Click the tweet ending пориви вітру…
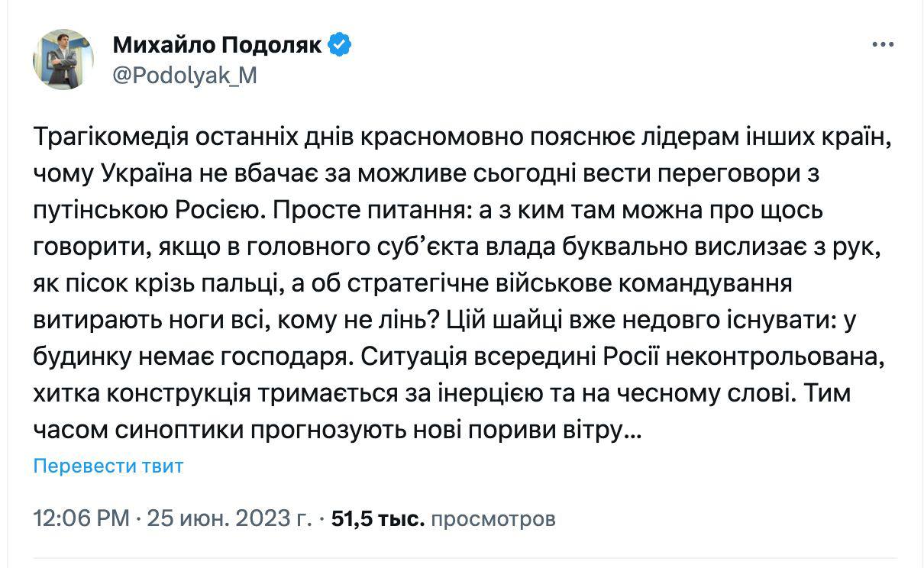The width and height of the screenshot is (924, 568). pos(561,431)
